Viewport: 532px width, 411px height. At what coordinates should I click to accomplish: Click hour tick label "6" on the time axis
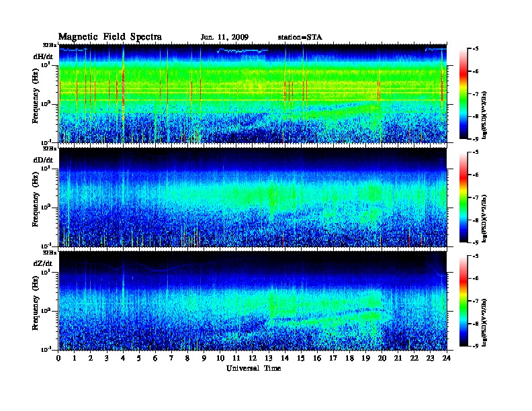coord(155,358)
